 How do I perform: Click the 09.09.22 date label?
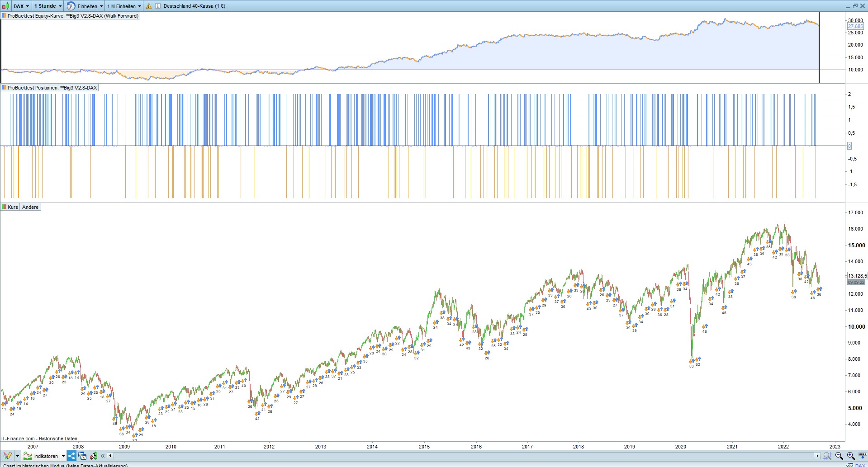coord(856,282)
